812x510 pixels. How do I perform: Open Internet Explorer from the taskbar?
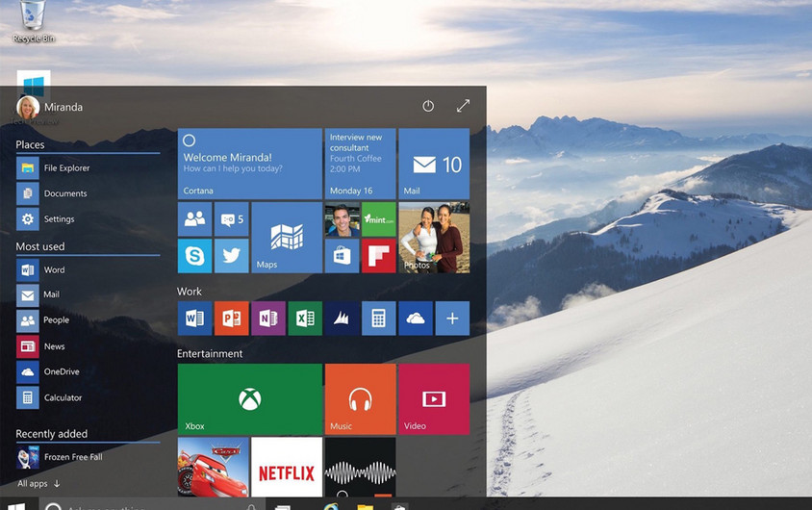tap(331, 506)
